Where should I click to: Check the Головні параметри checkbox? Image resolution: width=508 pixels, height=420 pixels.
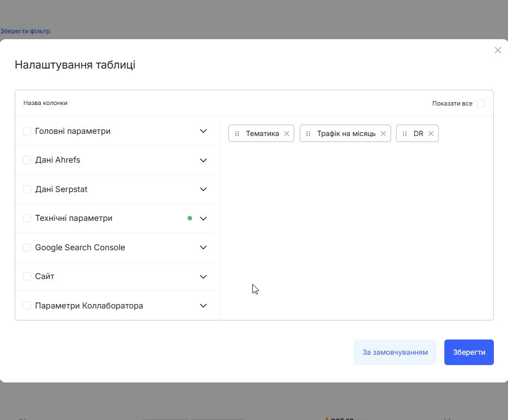pyautogui.click(x=27, y=131)
